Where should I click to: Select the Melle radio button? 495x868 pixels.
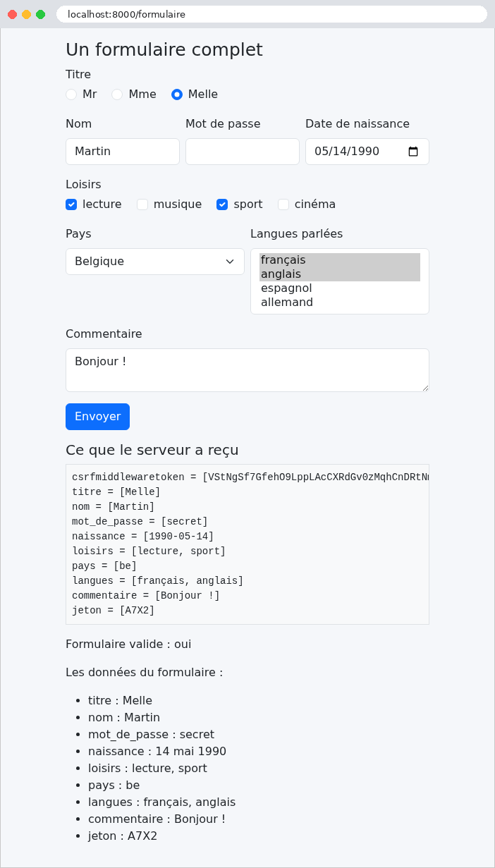pos(177,94)
